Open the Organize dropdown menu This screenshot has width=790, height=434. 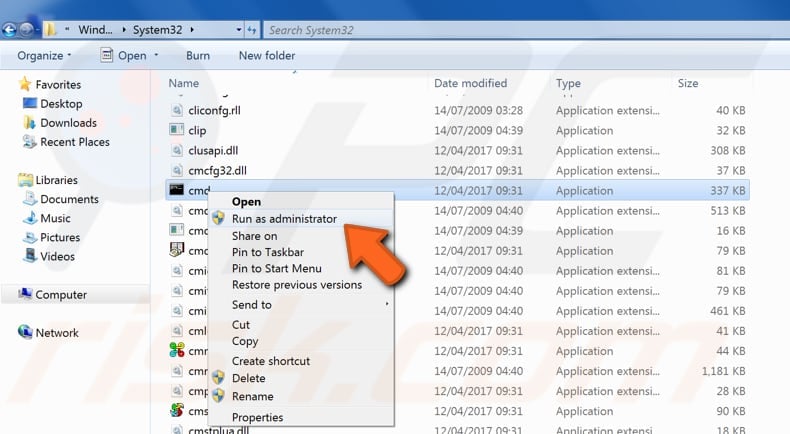coord(44,55)
